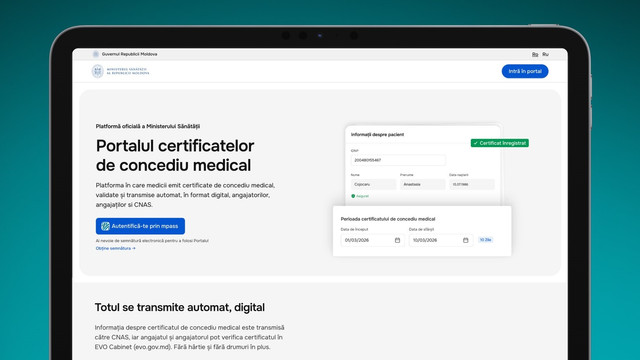Click the Nume field containing Cojocaru
Viewport: 640px width, 360px height.
373,184
